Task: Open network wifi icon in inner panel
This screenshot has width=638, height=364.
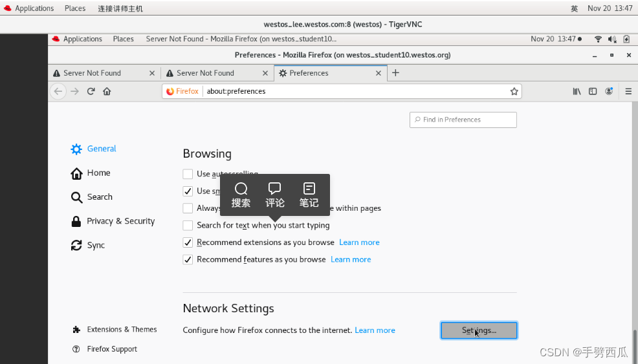Action: point(598,39)
